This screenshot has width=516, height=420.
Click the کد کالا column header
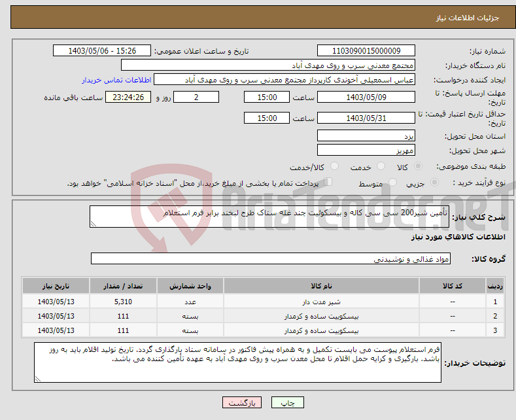pos(453,286)
